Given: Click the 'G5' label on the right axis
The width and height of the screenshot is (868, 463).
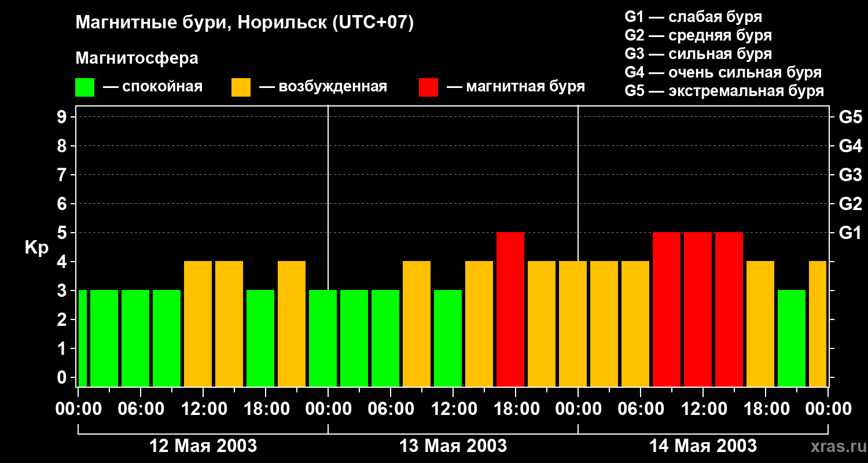Looking at the screenshot, I should 850,117.
